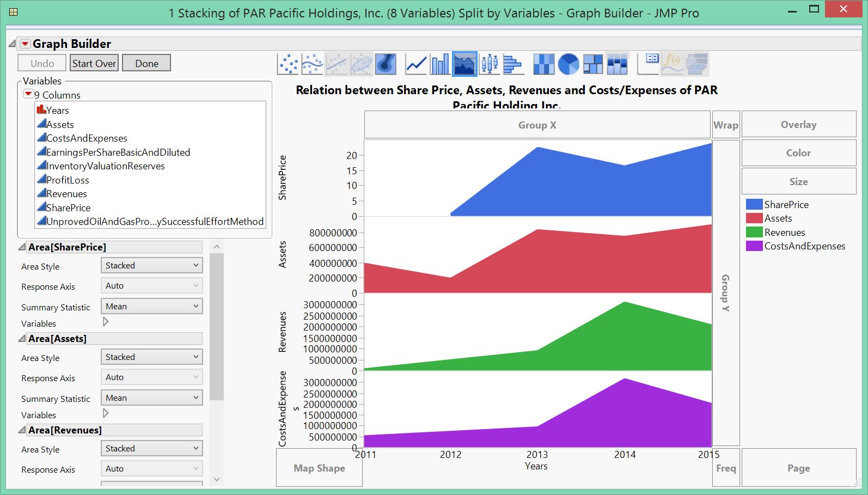This screenshot has width=868, height=495.
Task: Select the Contour element icon
Action: pyautogui.click(x=386, y=64)
